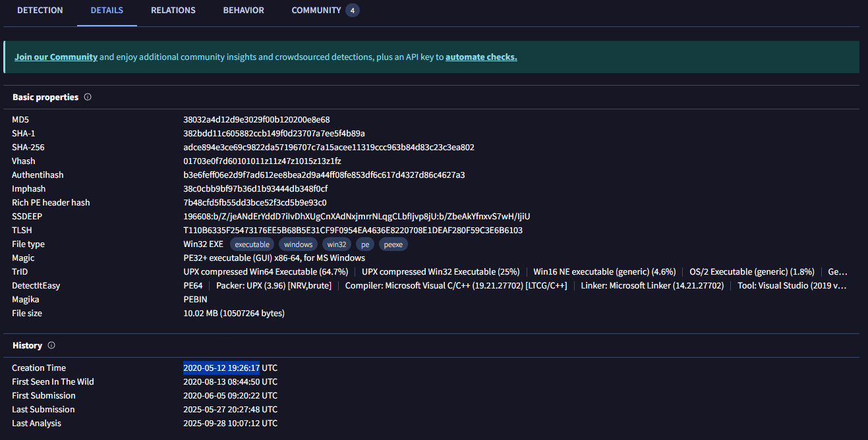Viewport: 868px width, 440px height.
Task: Click the OS/2 Executable (generic) (1.8%) entry
Action: point(752,271)
